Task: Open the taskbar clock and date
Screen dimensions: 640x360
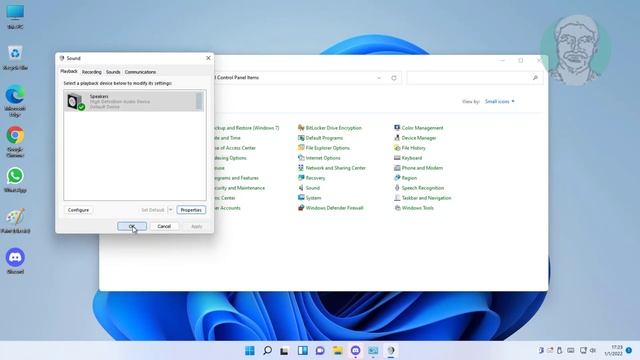Action: (x=614, y=350)
